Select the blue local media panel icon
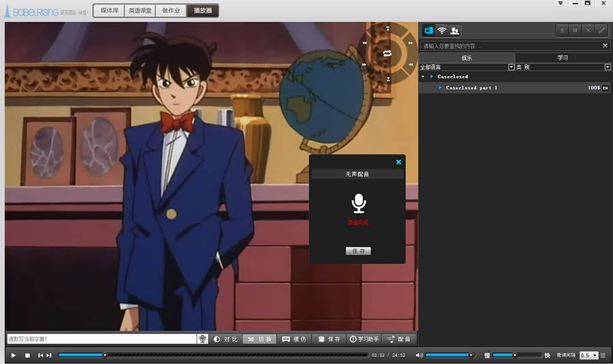Screen dimensions: 613x364 pos(428,31)
